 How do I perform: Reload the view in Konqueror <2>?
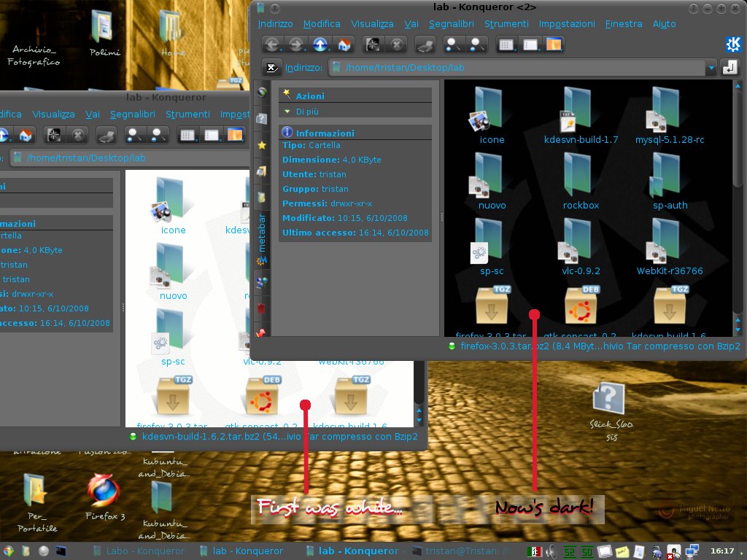pos(373,44)
